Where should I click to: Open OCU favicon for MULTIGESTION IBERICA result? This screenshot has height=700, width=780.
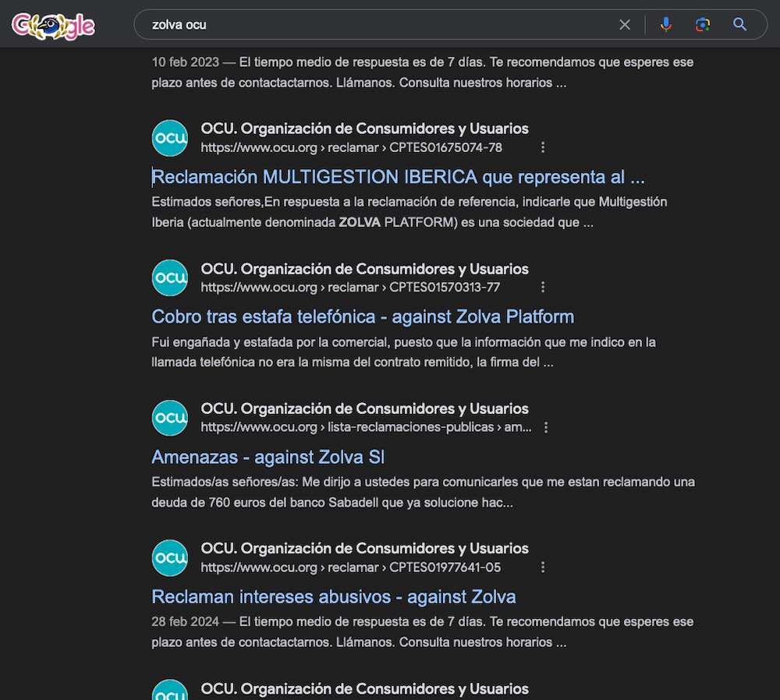point(169,138)
